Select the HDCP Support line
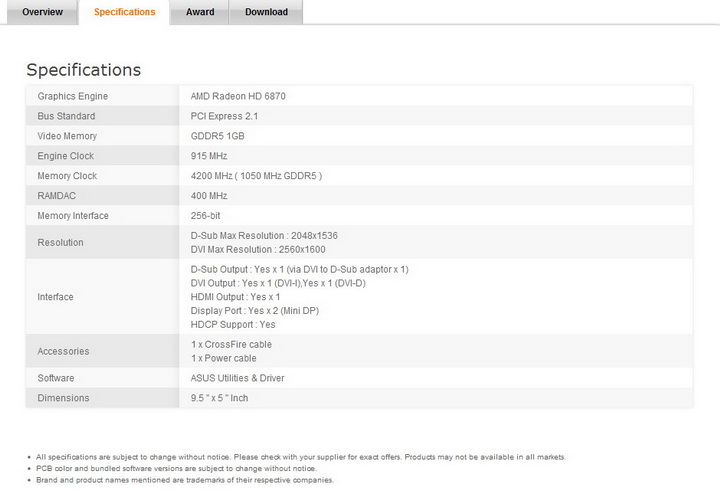The height and width of the screenshot is (501, 720). pyautogui.click(x=233, y=324)
